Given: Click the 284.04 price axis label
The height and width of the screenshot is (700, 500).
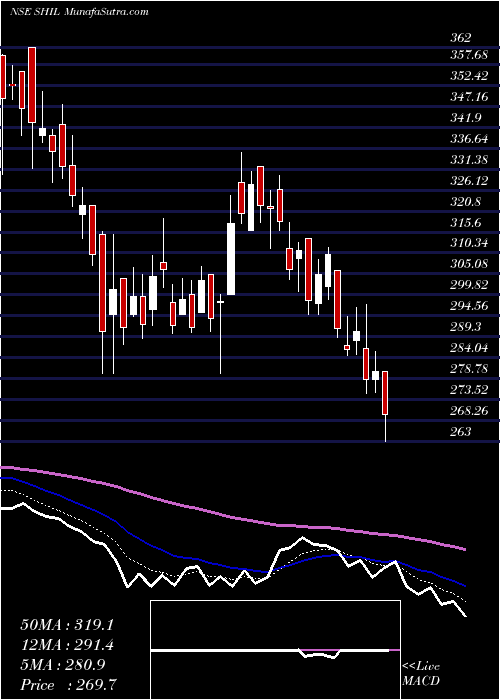Looking at the screenshot, I should 469,347.
